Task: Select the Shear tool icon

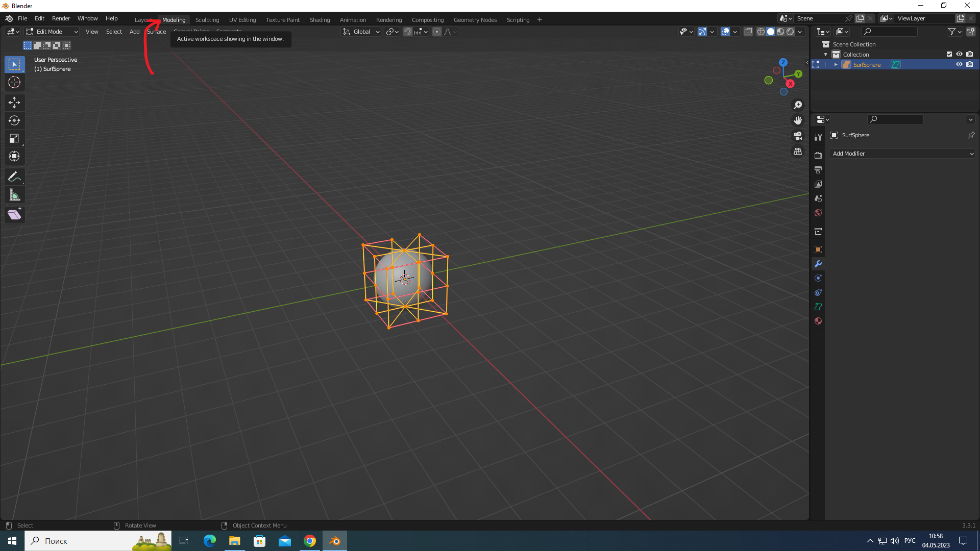Action: (x=14, y=215)
